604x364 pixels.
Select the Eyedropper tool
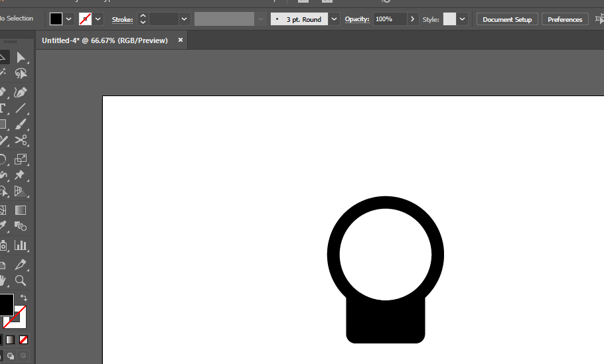[x=3, y=226]
